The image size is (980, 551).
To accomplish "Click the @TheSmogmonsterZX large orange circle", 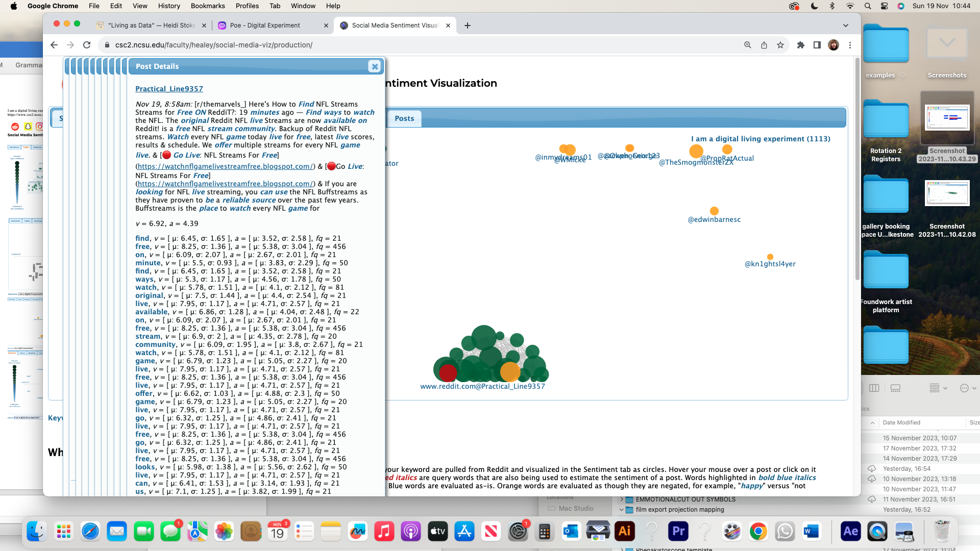I will [696, 152].
